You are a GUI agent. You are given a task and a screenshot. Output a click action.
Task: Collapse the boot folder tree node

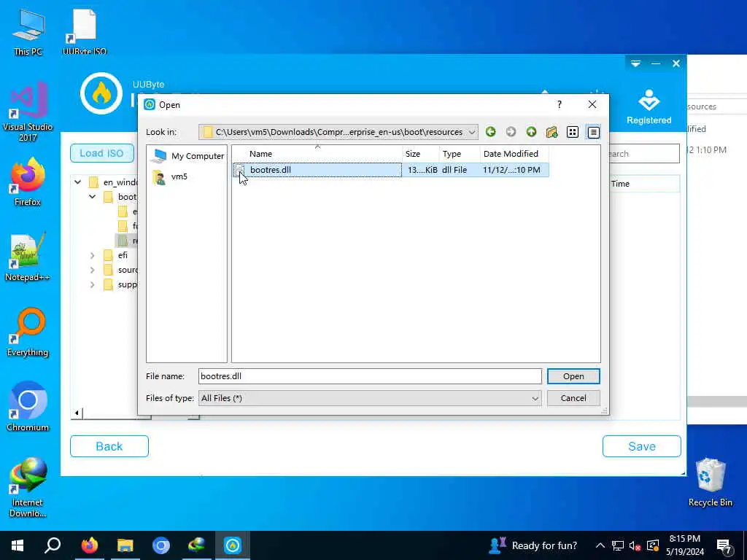coord(93,197)
